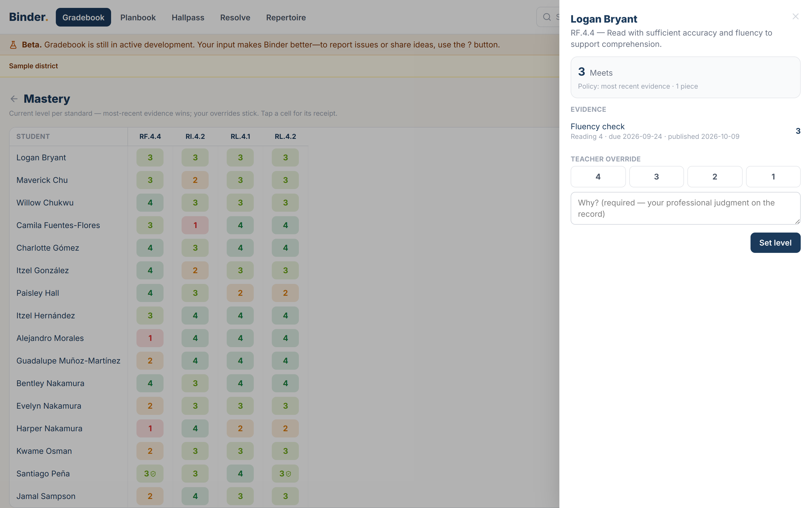Viewport: 812px width, 508px height.
Task: Click the shield icon in Santiago Peña's RF.4.4 cell
Action: click(x=153, y=474)
